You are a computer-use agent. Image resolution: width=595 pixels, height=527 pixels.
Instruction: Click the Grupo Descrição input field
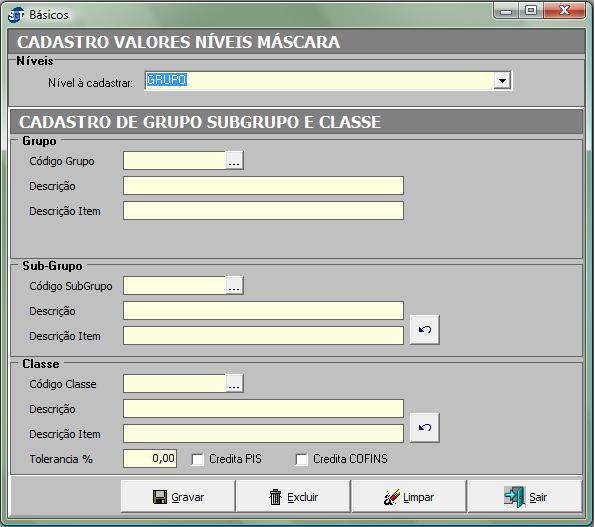263,186
